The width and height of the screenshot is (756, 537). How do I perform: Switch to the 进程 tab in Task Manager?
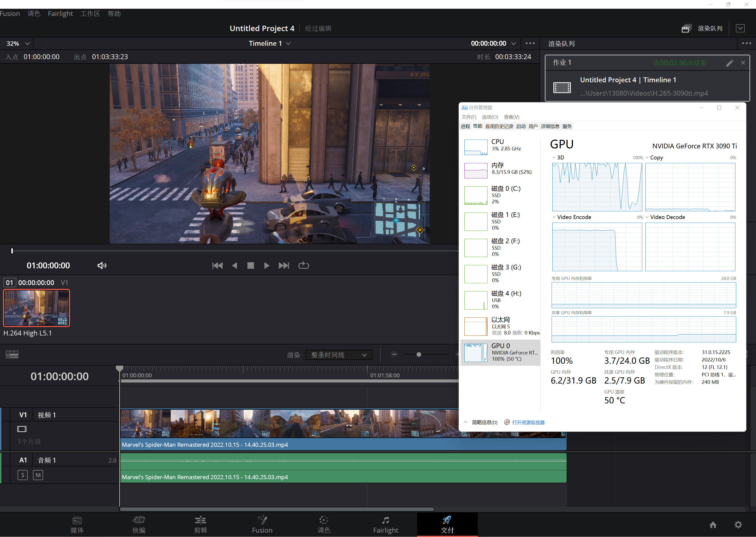pyautogui.click(x=465, y=126)
